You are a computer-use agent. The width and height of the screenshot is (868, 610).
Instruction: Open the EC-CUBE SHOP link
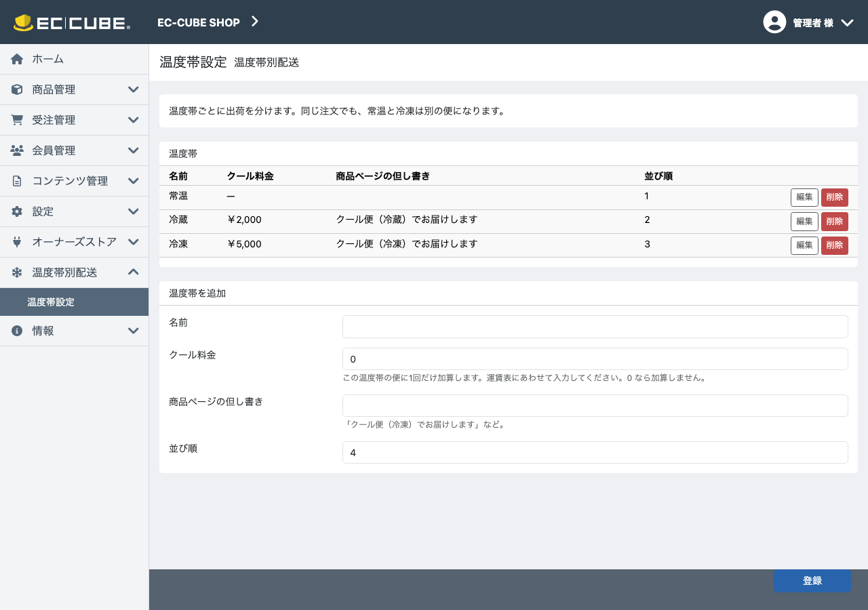pos(199,22)
